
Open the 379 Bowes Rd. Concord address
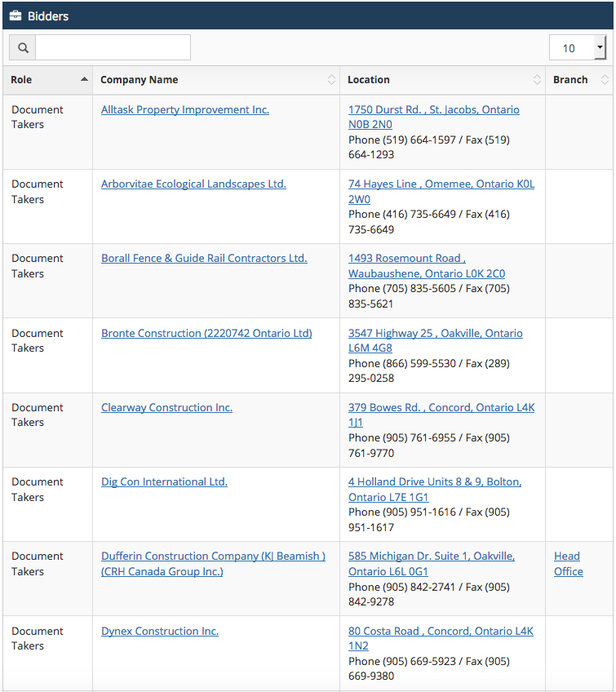441,415
